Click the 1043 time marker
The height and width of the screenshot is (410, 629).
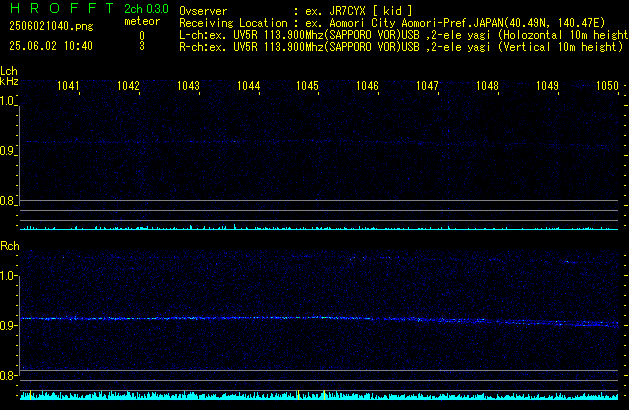189,86
